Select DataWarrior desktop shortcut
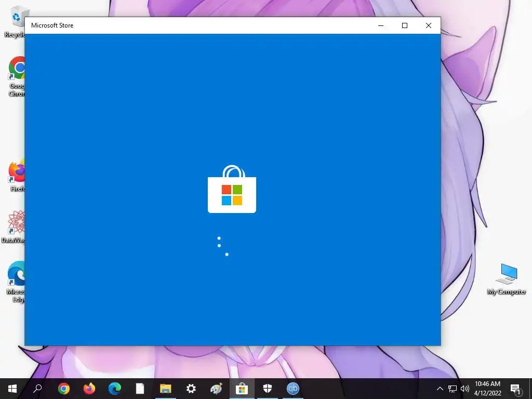The height and width of the screenshot is (399, 532). tap(14, 227)
